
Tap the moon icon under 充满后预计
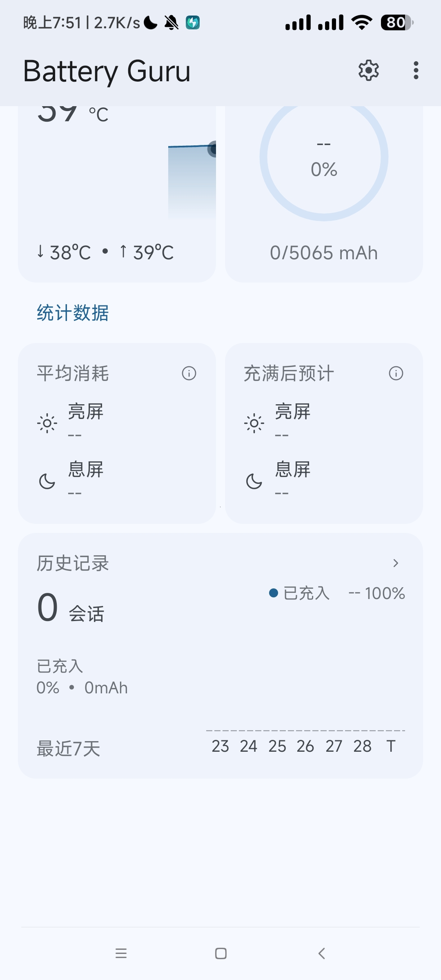pos(254,481)
